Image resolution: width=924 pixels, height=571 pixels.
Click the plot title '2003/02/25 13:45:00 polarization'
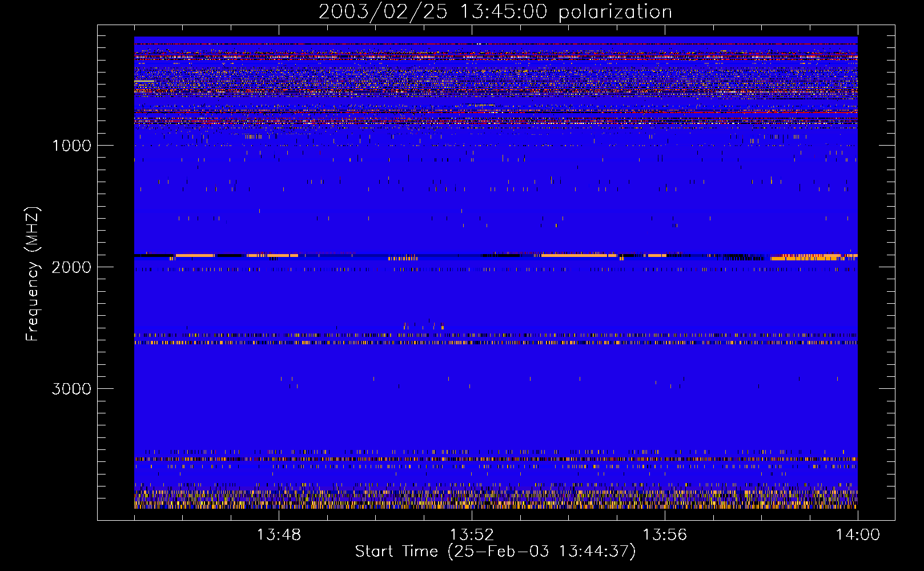click(495, 12)
